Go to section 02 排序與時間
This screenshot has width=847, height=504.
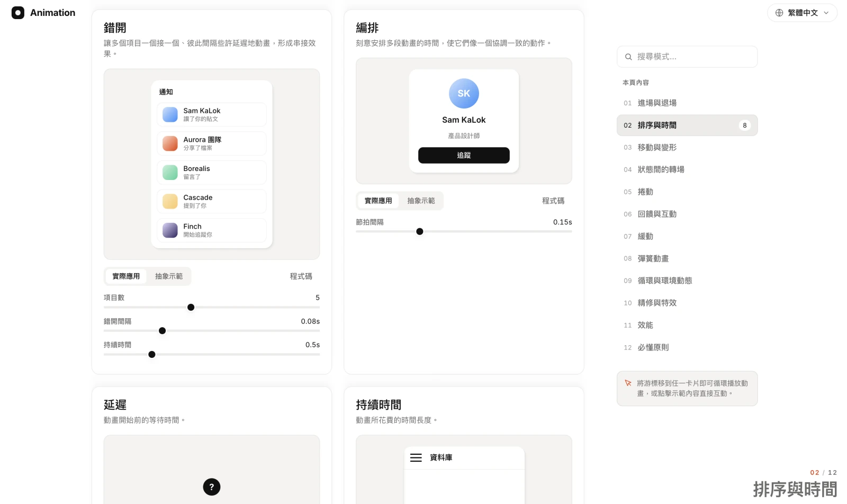[x=687, y=125]
